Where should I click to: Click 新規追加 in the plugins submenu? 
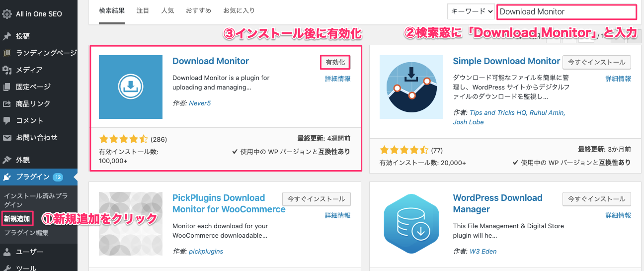coord(17,218)
